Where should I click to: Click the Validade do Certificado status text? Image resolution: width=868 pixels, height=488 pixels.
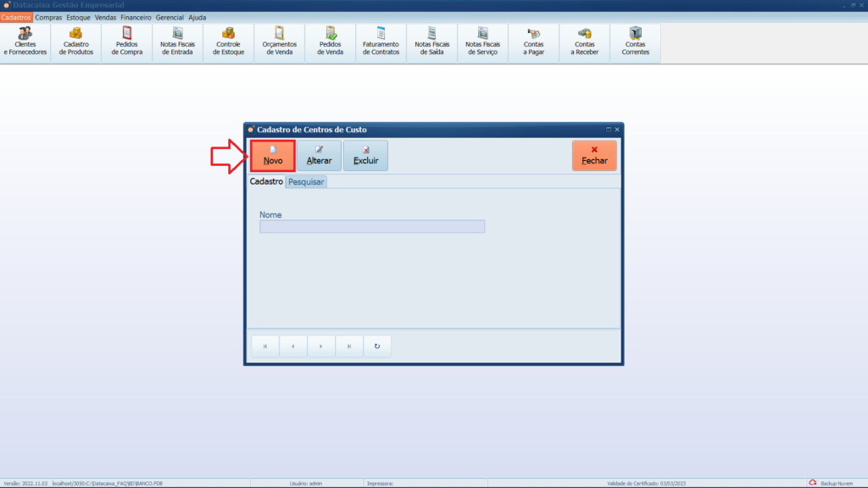(646, 484)
